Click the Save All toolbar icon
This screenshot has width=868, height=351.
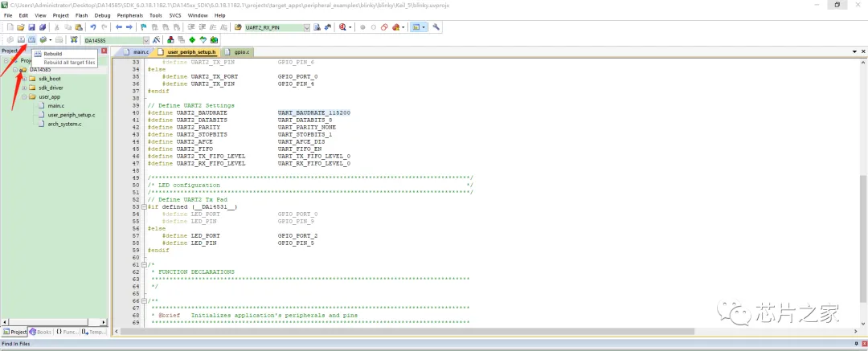click(x=43, y=27)
